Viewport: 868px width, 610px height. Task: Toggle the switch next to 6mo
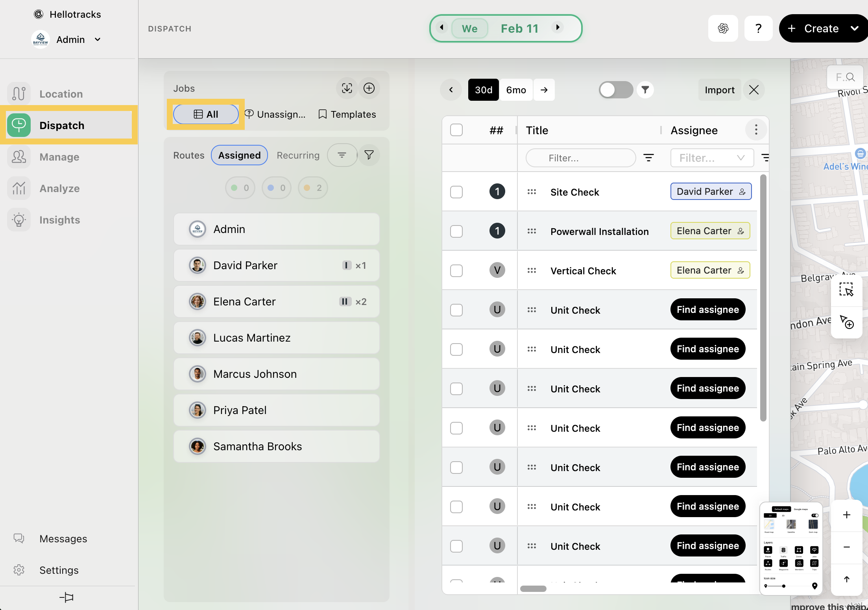(x=615, y=90)
